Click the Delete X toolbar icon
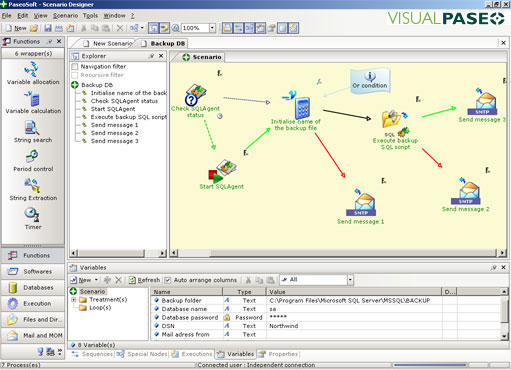Screen dimensions: 511x370 click(x=120, y=28)
